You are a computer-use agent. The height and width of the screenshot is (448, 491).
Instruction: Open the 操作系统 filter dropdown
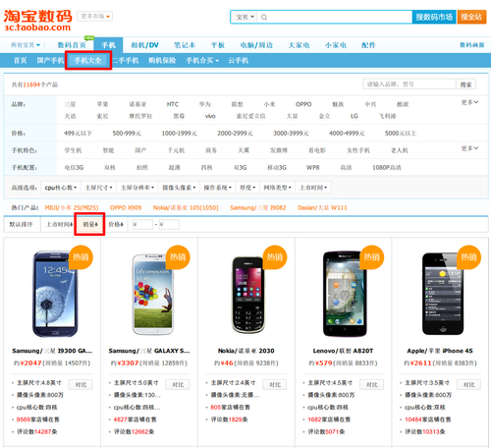tap(217, 188)
